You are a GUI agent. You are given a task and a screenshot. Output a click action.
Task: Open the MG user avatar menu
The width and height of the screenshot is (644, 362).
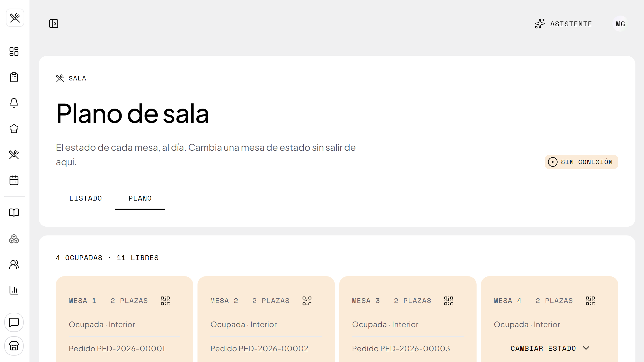620,24
